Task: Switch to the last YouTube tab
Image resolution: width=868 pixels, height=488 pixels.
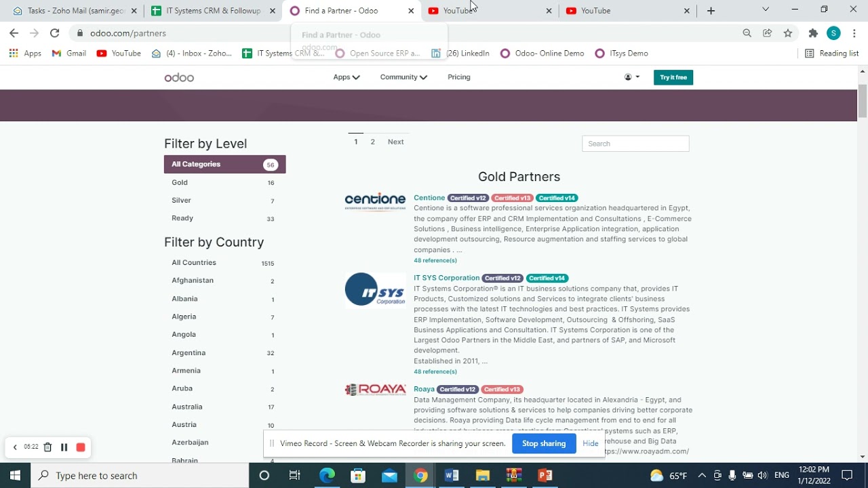Action: [627, 11]
